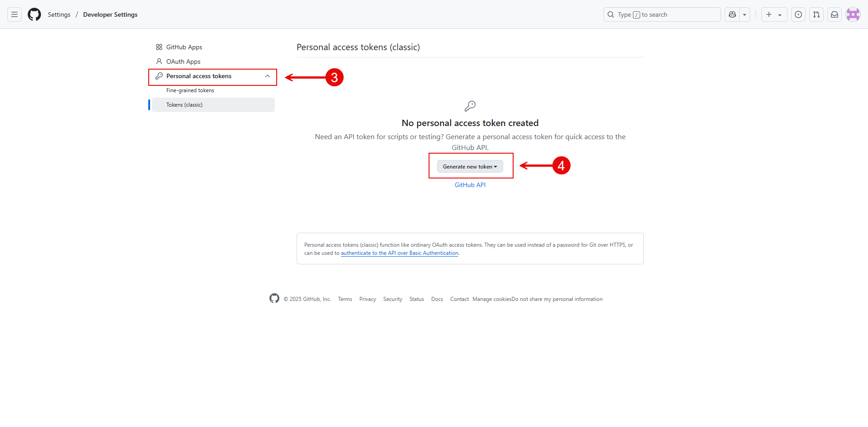Open Copilot chat icon in header

tap(732, 14)
